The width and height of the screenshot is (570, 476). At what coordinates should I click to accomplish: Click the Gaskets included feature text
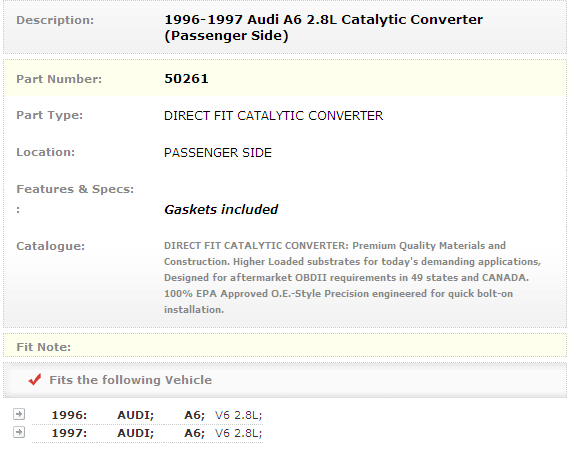point(221,209)
